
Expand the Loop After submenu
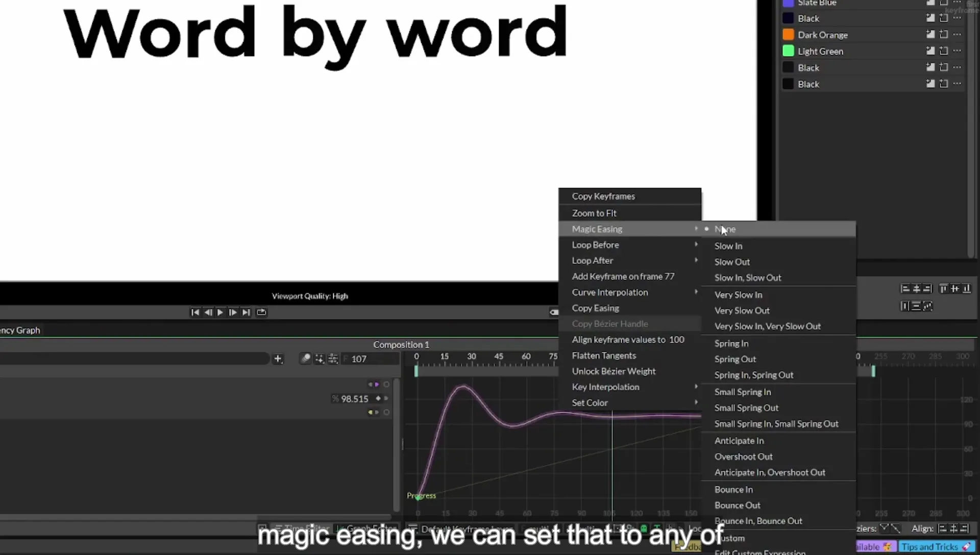pos(630,261)
